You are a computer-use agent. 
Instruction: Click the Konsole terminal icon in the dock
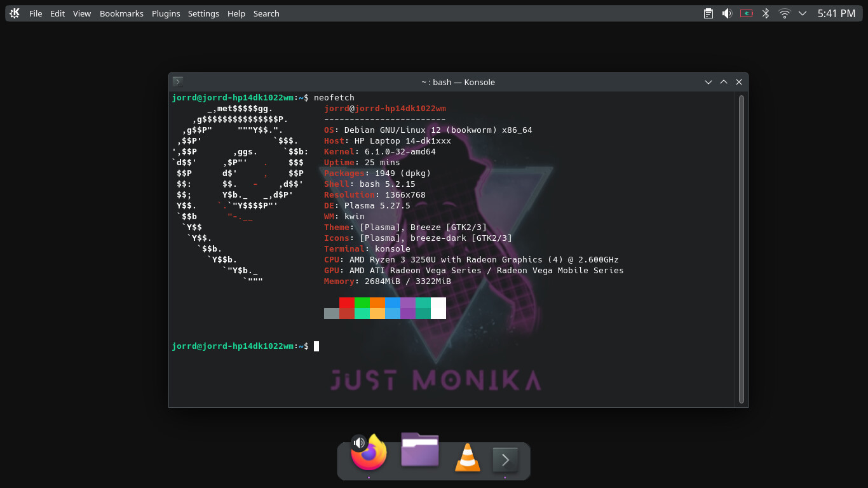click(505, 459)
